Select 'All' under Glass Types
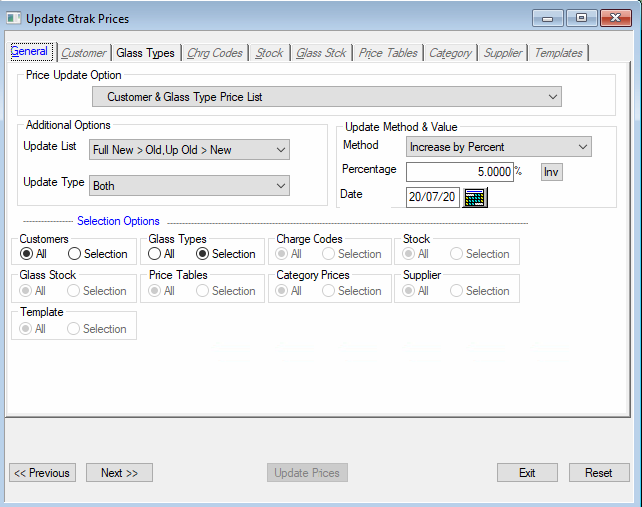 click(x=156, y=254)
